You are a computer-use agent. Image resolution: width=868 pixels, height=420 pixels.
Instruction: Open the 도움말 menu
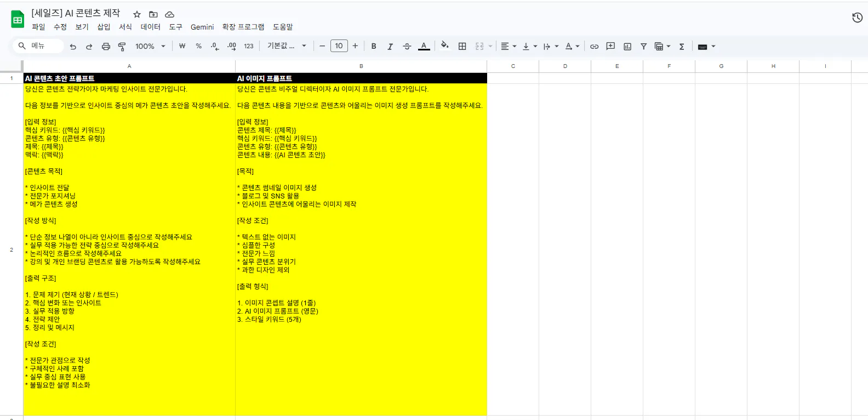click(283, 27)
